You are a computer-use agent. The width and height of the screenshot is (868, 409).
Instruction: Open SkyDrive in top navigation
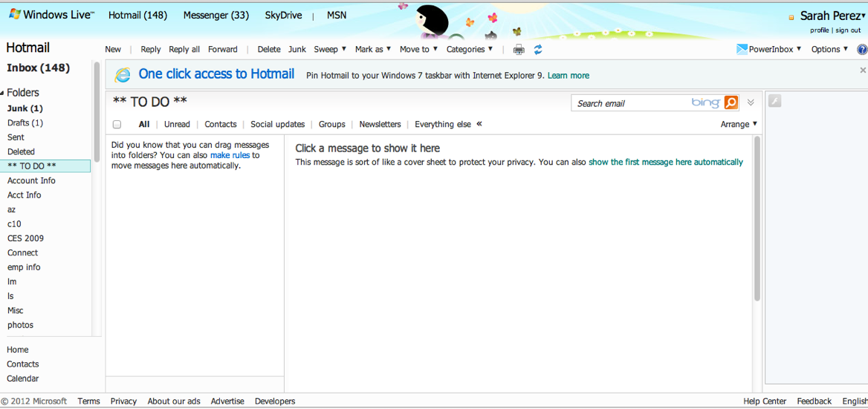[x=283, y=16]
